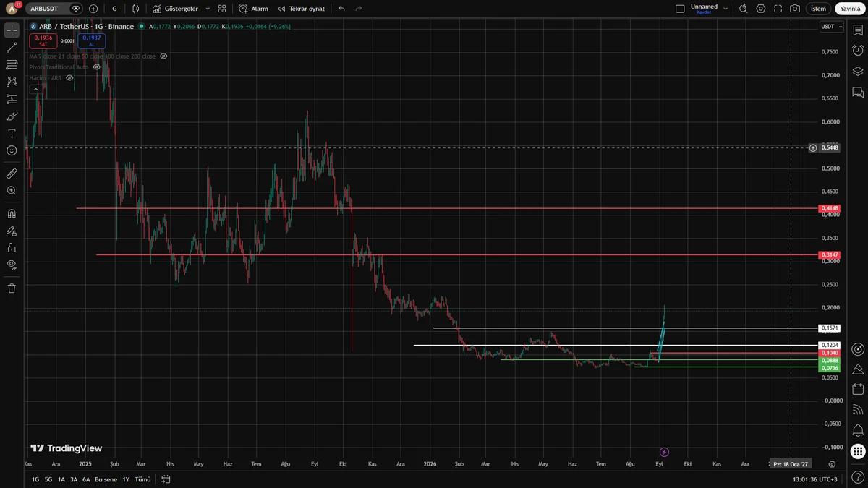Start Tekrar oynat bar replay
The height and width of the screenshot is (488, 868).
302,9
